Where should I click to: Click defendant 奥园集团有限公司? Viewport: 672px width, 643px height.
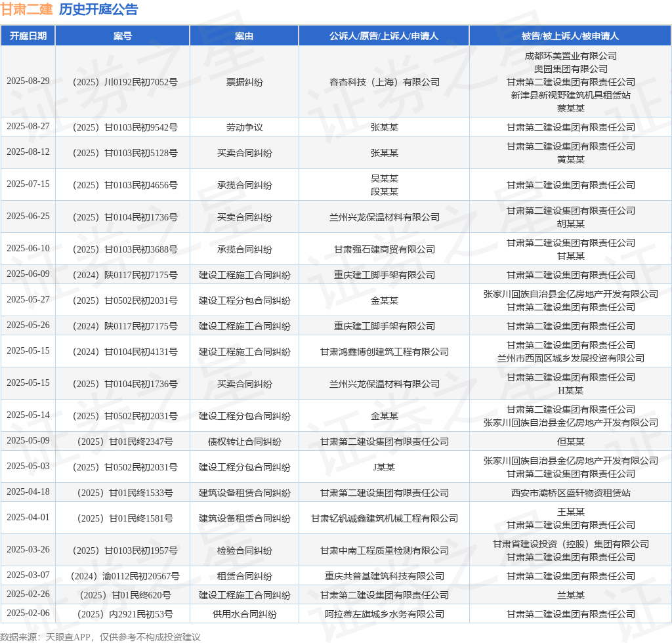pos(571,69)
